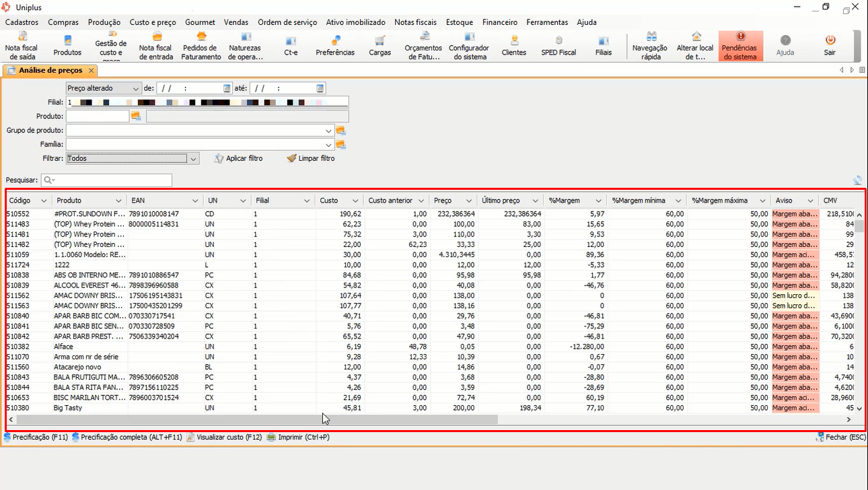Open calendar picker for 'de' date
Viewport: 868px width, 490px height.
pos(227,88)
